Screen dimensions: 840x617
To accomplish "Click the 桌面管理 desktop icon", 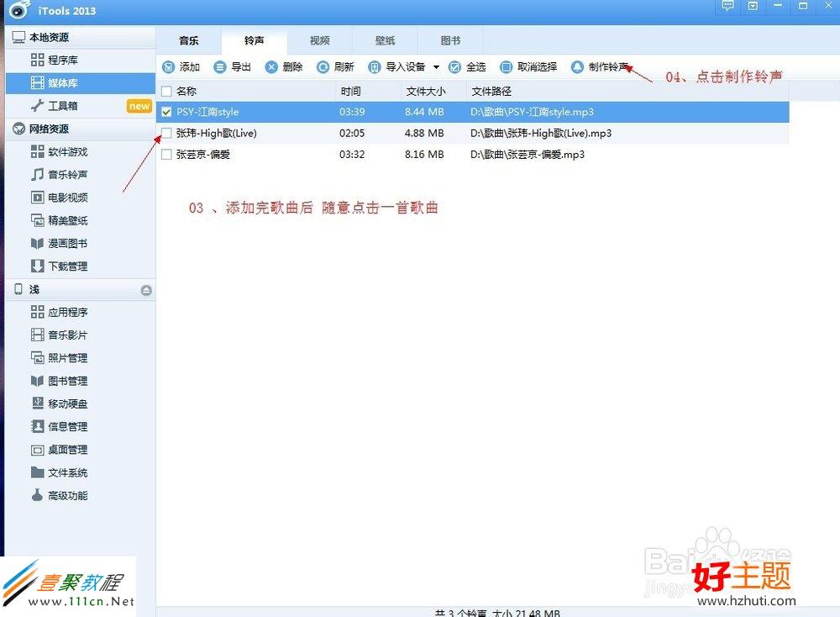I will (38, 450).
